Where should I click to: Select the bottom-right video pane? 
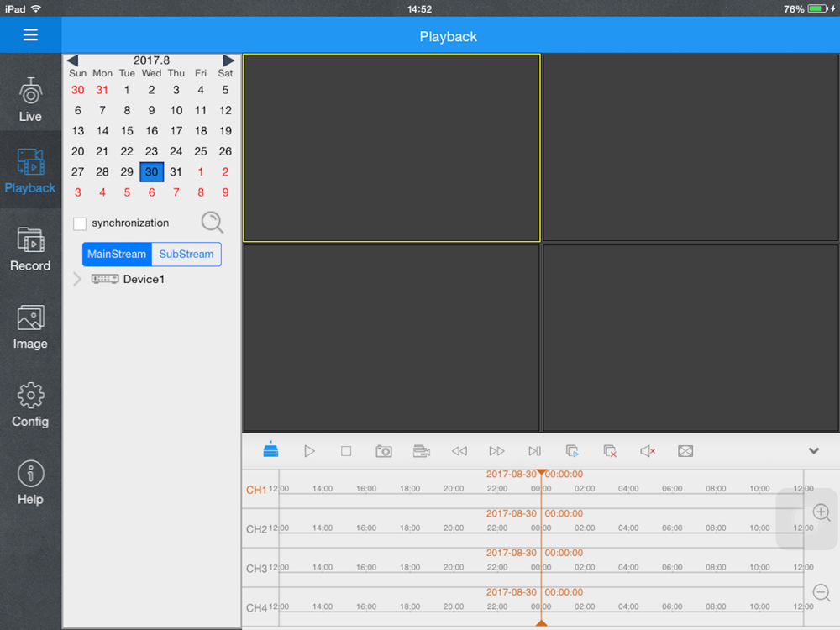point(691,338)
